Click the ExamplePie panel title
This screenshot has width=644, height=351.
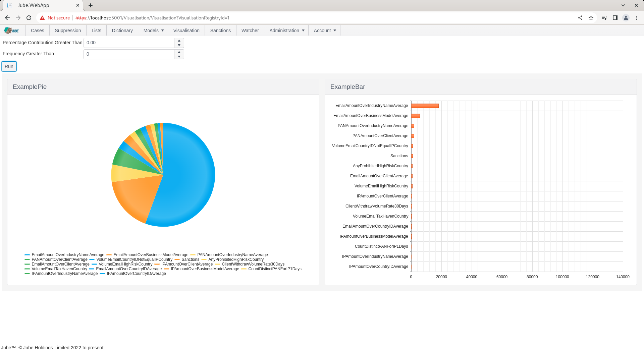(x=30, y=87)
